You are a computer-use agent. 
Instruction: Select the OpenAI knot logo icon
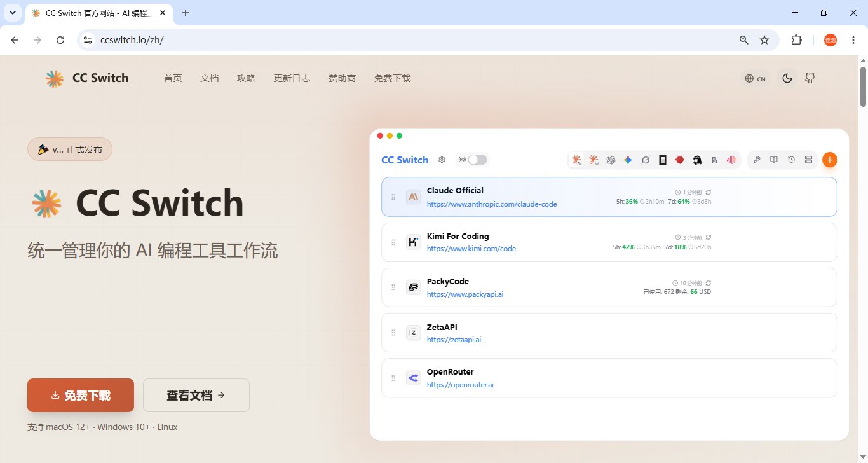point(611,160)
